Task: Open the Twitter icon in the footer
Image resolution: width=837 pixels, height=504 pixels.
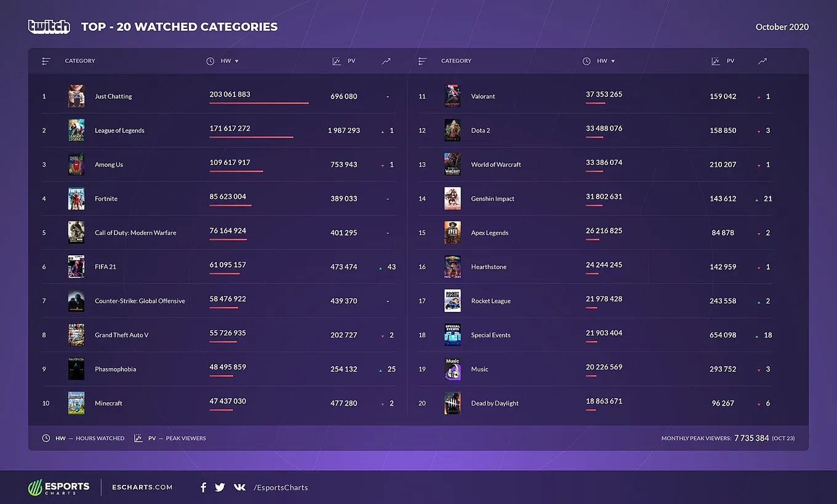Action: coord(220,487)
